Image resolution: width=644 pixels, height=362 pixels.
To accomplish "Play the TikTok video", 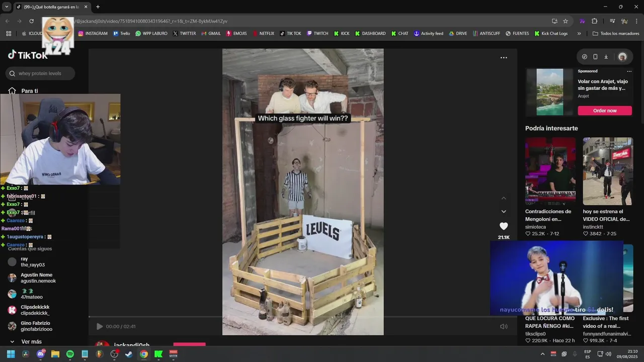I will [x=99, y=326].
